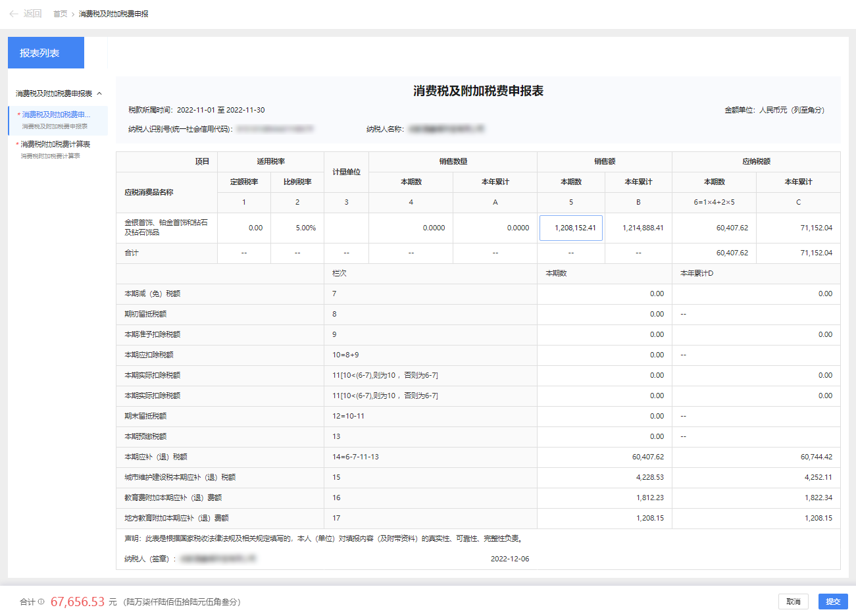Select the 比例税率 cell showing 5.00%
Viewport: 856px width, 616px height.
[x=297, y=228]
